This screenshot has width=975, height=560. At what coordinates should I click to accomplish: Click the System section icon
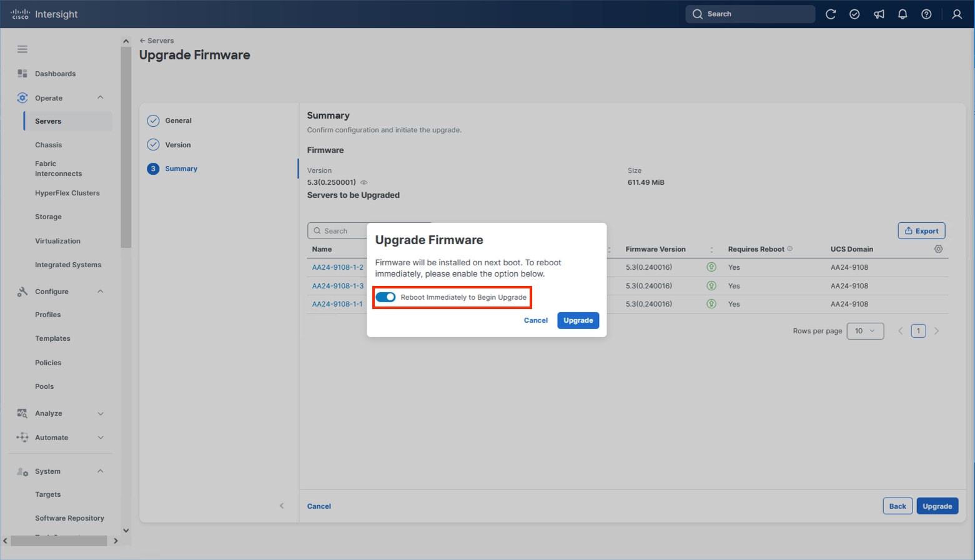click(22, 471)
